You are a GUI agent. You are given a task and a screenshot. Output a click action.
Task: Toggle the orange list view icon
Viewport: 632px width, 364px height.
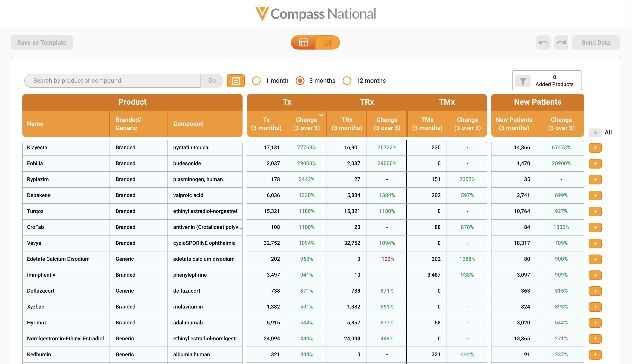[236, 81]
